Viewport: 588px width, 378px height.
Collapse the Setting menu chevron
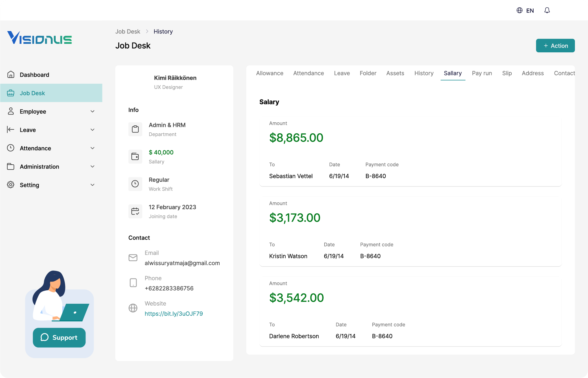92,185
